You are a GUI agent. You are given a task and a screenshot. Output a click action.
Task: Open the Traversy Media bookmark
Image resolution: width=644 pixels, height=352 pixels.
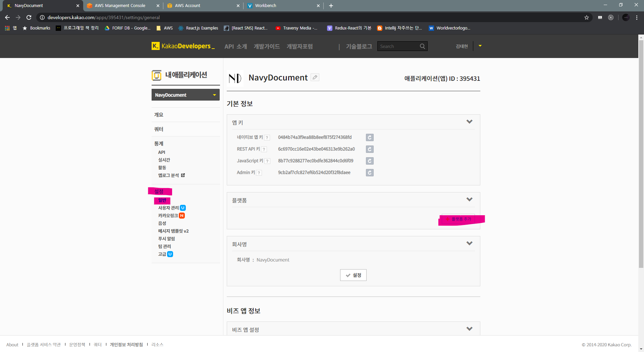pos(297,28)
